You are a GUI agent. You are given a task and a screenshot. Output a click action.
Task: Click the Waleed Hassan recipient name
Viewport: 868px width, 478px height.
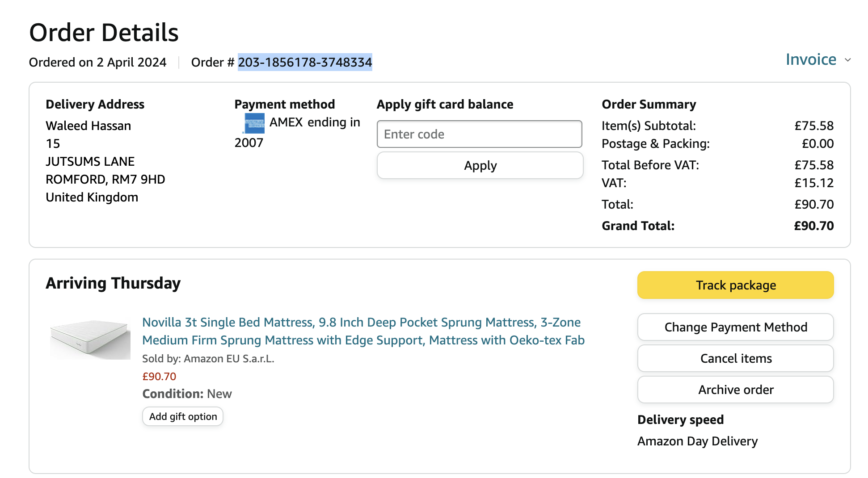88,126
